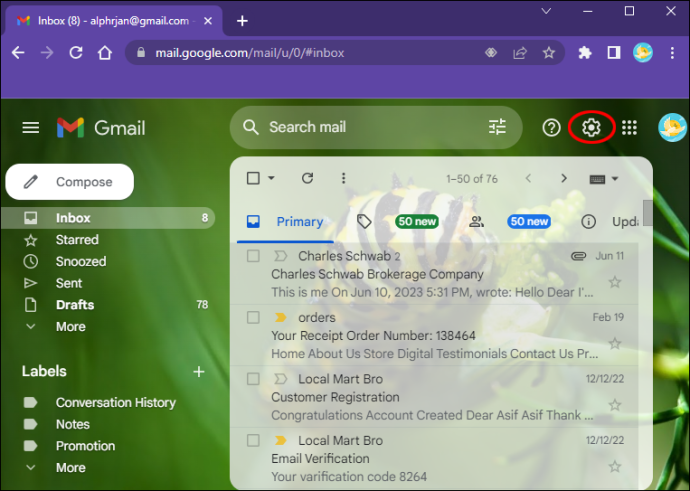Open a new Chrome tab
Image resolution: width=690 pixels, height=491 pixels.
242,21
